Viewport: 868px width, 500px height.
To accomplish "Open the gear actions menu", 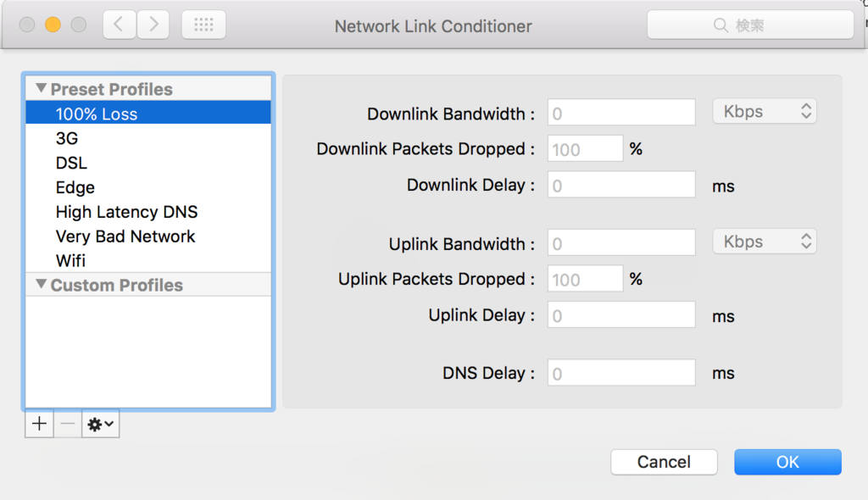I will coord(101,424).
